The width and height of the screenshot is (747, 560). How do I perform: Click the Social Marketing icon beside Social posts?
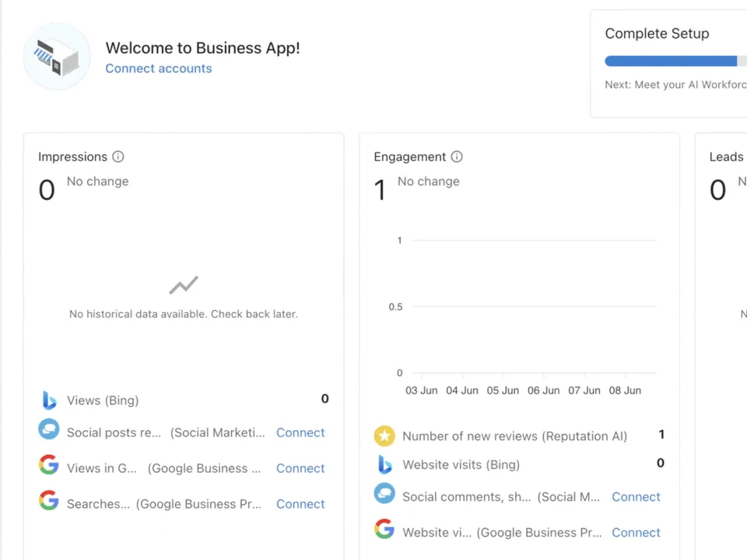49,429
